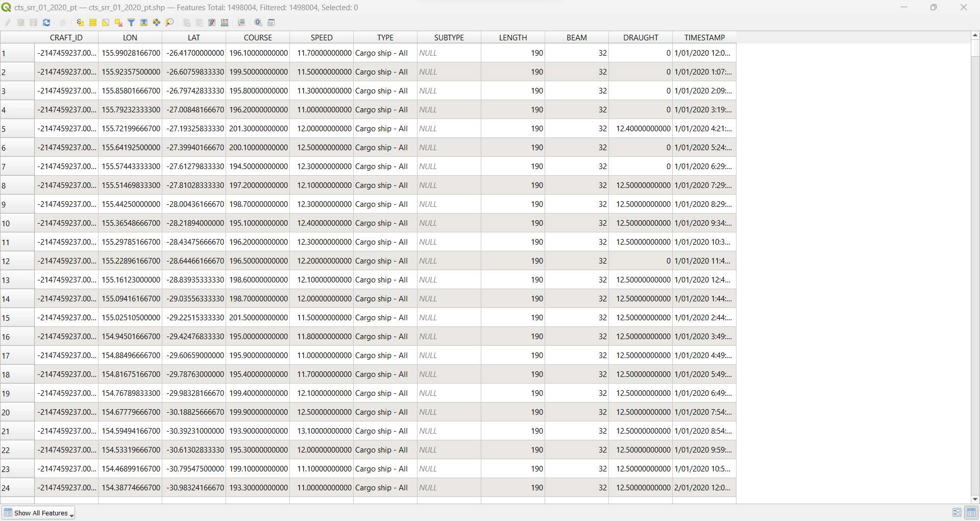This screenshot has height=521, width=980.
Task: Click TIMESTAMP cell 2/01/2020 12:0...
Action: pyautogui.click(x=704, y=488)
